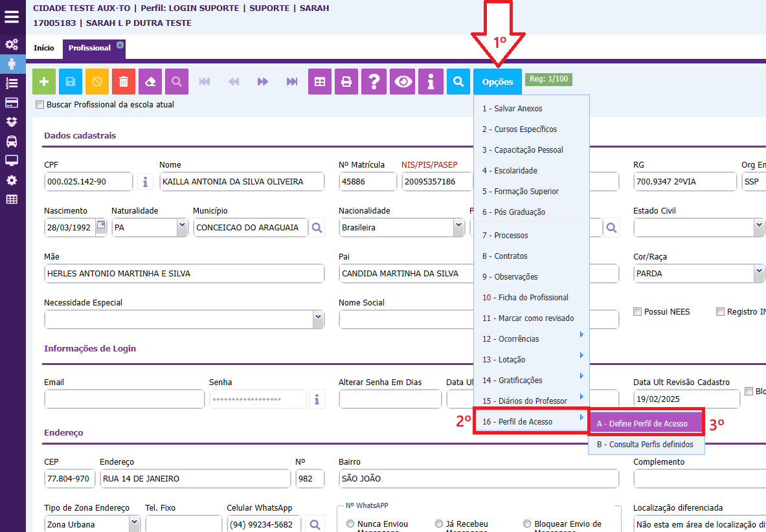Enable Buscar Profissional da escola atual checkbox
The image size is (766, 532).
[x=40, y=105]
